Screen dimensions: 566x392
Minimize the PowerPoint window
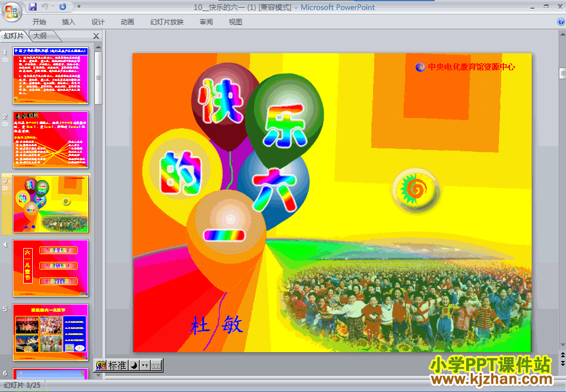(x=532, y=7)
